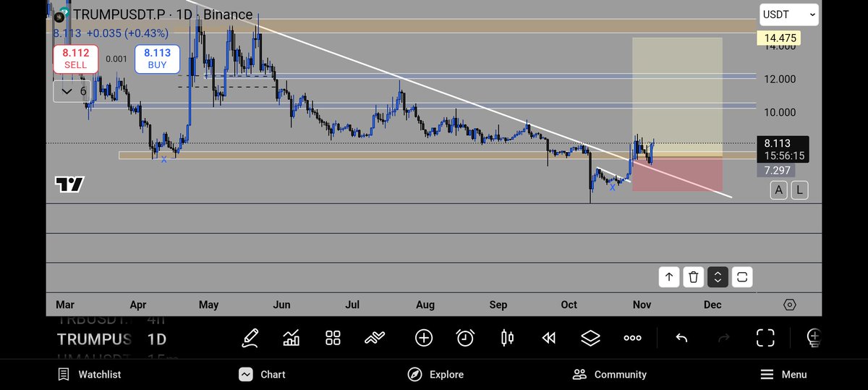The height and width of the screenshot is (390, 868).
Task: Open the object tree layers icon
Action: (x=591, y=337)
